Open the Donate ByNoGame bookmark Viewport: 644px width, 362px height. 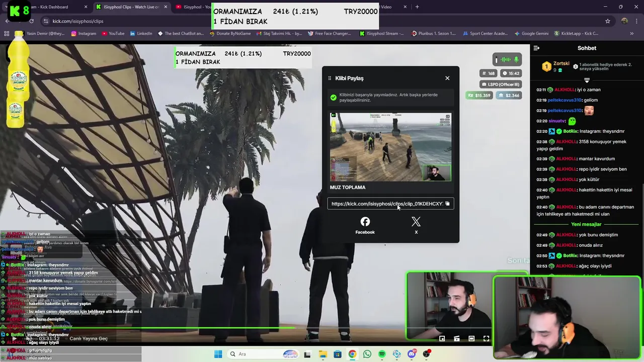[x=229, y=34]
